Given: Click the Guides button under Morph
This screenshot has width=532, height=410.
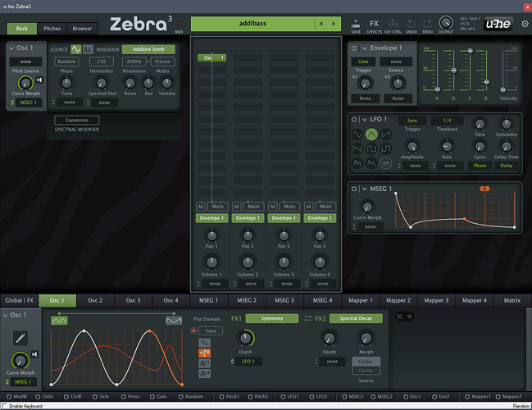Looking at the screenshot, I should click(x=366, y=362).
